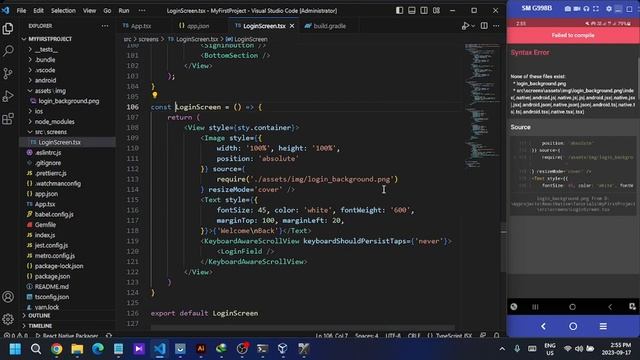Viewport: 640px width, 360px height.
Task: Click the code minimap
Action: pos(482,105)
